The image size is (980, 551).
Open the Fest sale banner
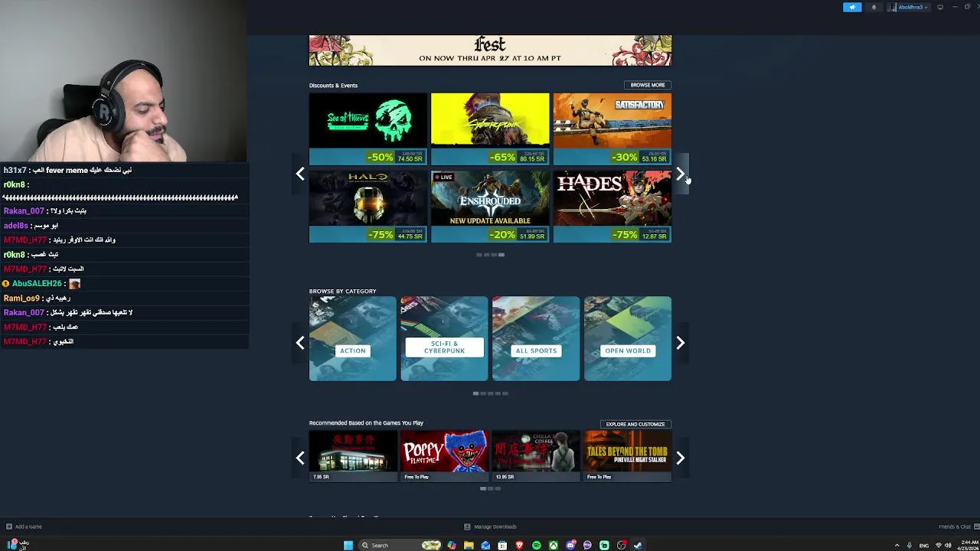pos(490,51)
